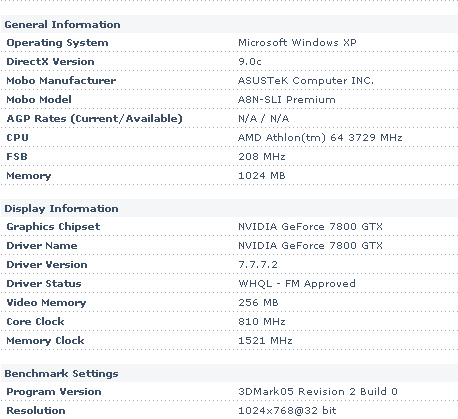Click the 256 MB video memory value
The height and width of the screenshot is (419, 458).
pyautogui.click(x=258, y=303)
